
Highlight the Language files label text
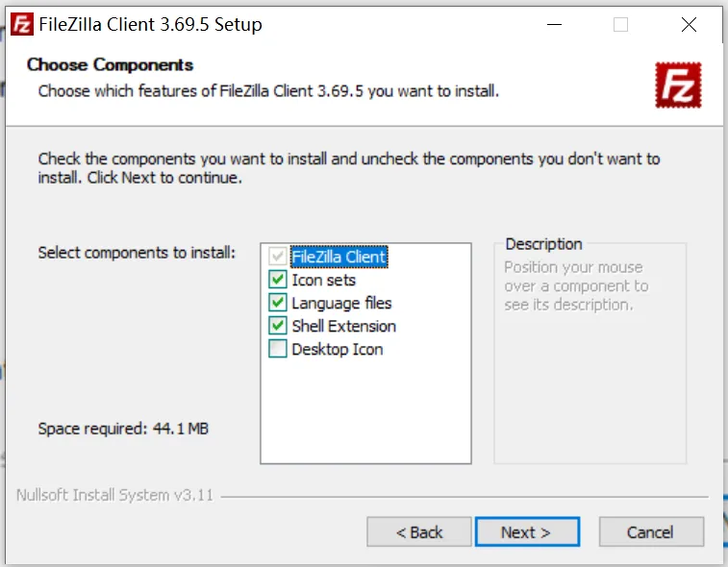[341, 303]
